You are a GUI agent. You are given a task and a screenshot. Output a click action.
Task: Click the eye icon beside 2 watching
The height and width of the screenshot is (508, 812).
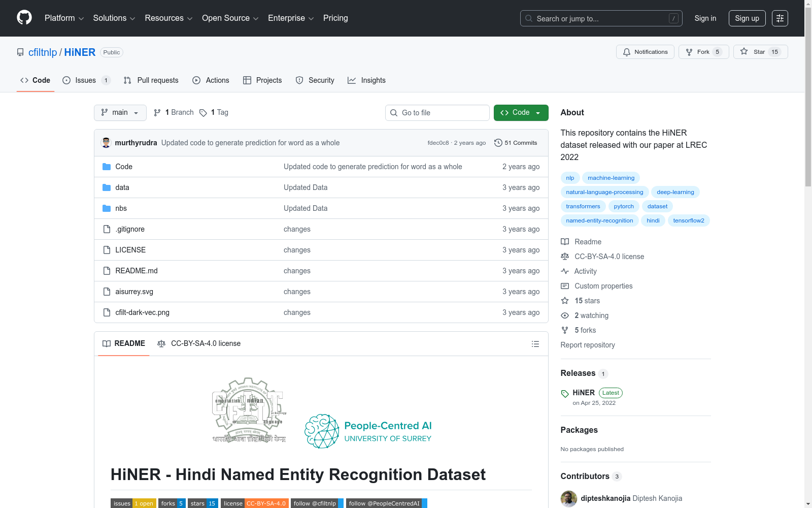pyautogui.click(x=565, y=315)
